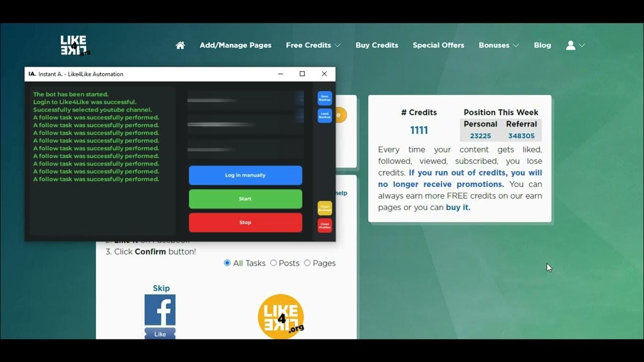644x362 pixels.
Task: Click the blue Log in manually button
Action: coord(246,175)
